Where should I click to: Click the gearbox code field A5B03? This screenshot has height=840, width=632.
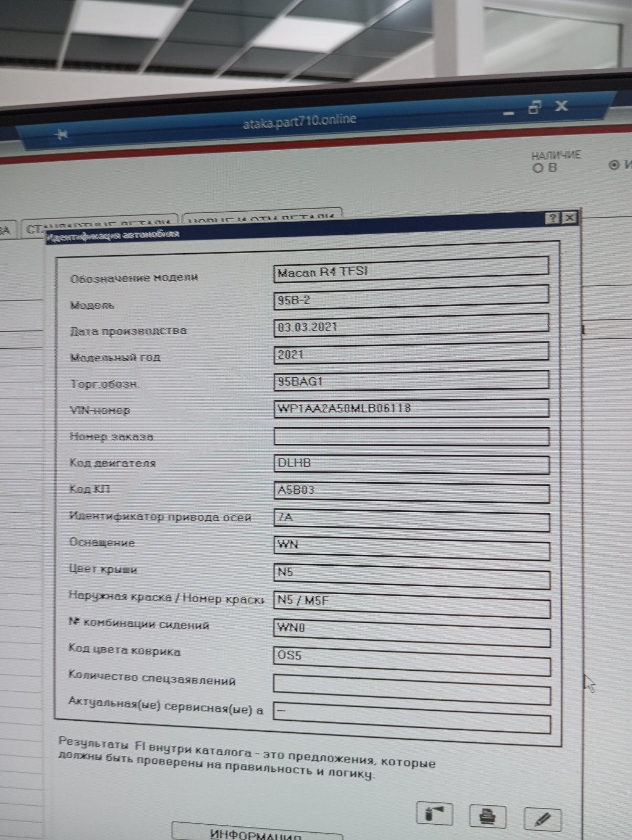pos(412,492)
